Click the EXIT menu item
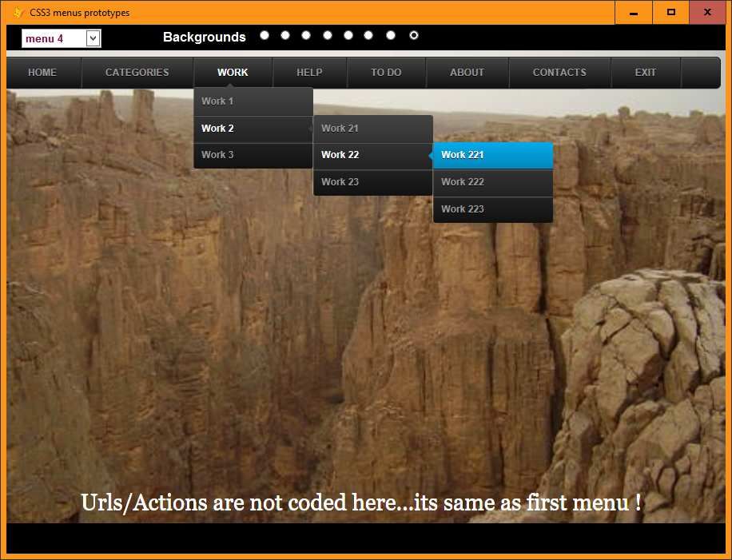 click(x=646, y=72)
